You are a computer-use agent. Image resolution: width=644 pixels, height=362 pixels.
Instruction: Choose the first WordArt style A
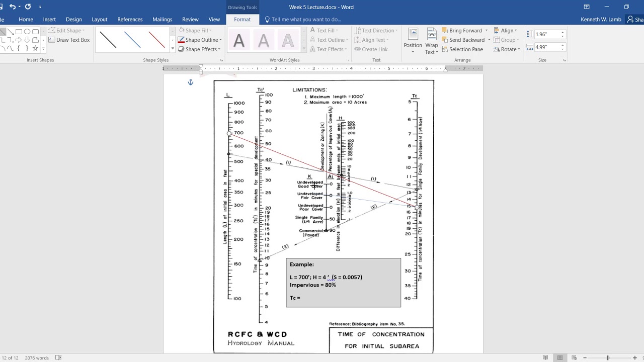(x=239, y=40)
